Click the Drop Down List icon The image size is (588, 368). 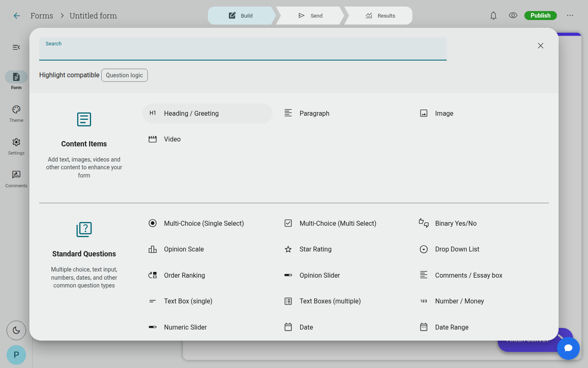click(424, 249)
